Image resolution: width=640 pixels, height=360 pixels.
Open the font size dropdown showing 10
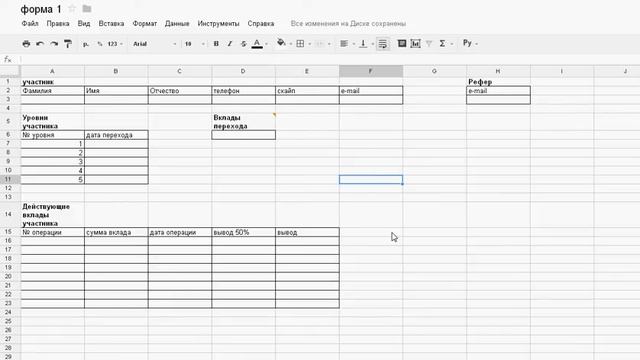pos(195,44)
